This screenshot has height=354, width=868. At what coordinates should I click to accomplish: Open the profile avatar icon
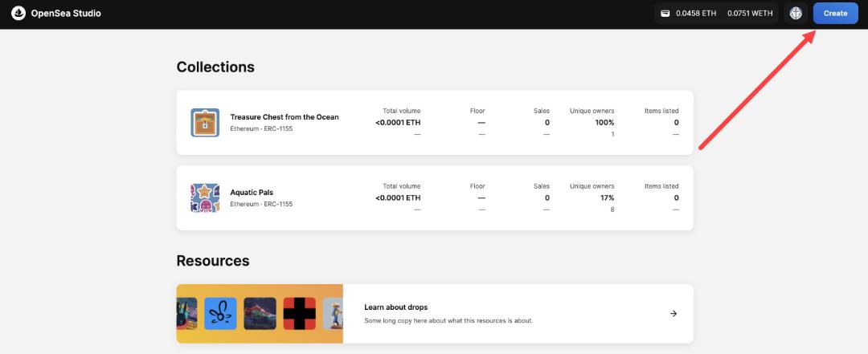796,14
